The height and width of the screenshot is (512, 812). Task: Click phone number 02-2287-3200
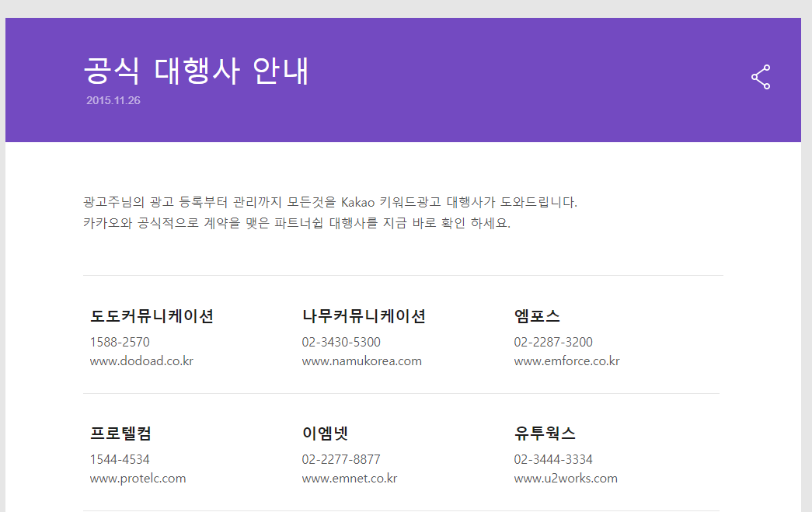pyautogui.click(x=553, y=342)
